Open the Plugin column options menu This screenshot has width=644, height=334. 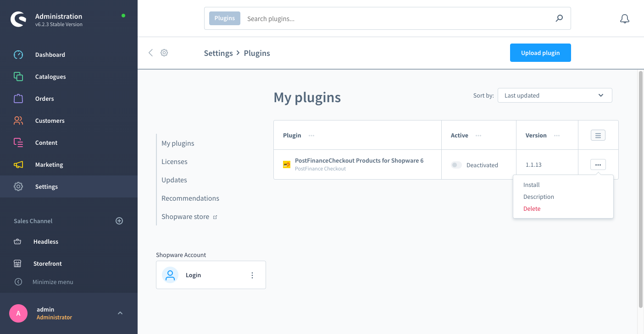tap(311, 136)
